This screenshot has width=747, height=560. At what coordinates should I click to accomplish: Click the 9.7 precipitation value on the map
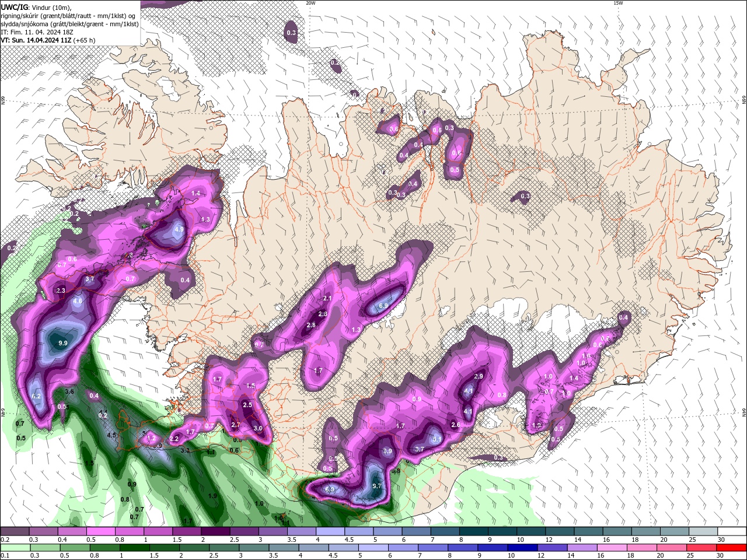(376, 486)
